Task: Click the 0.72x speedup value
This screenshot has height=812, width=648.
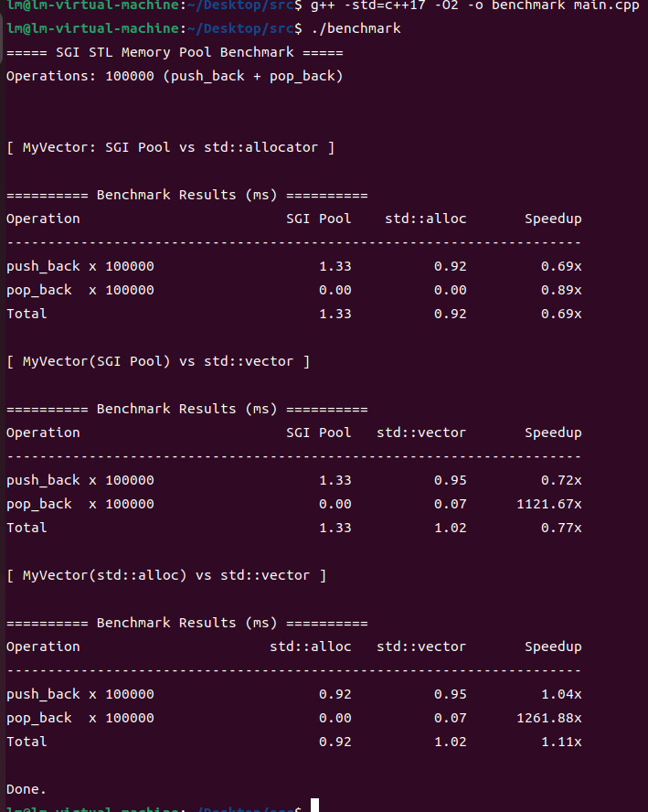Action: 561,480
